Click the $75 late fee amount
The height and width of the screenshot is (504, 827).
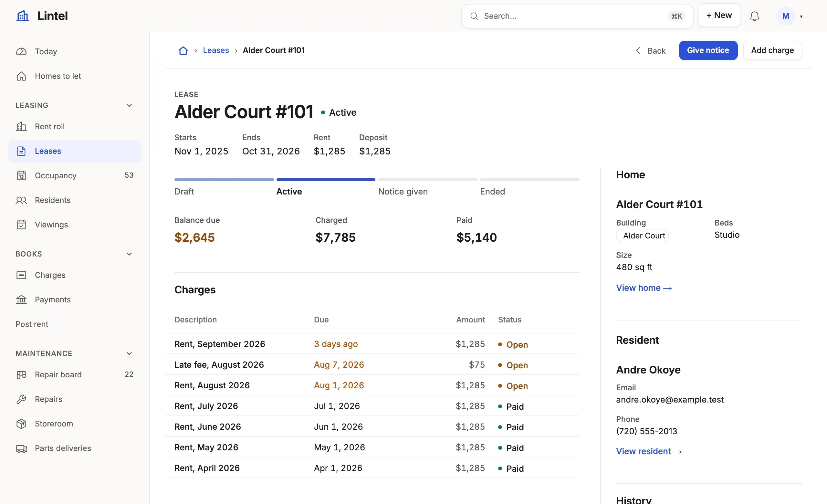pyautogui.click(x=476, y=365)
